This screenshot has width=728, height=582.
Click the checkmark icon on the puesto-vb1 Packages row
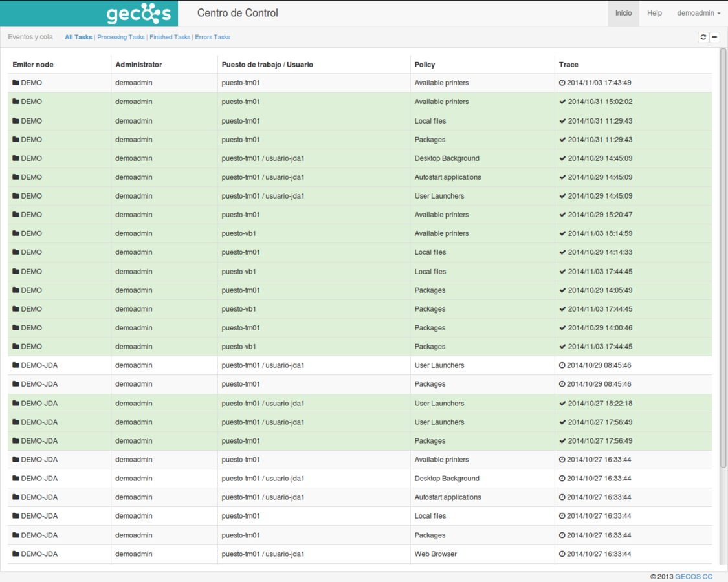(x=562, y=308)
